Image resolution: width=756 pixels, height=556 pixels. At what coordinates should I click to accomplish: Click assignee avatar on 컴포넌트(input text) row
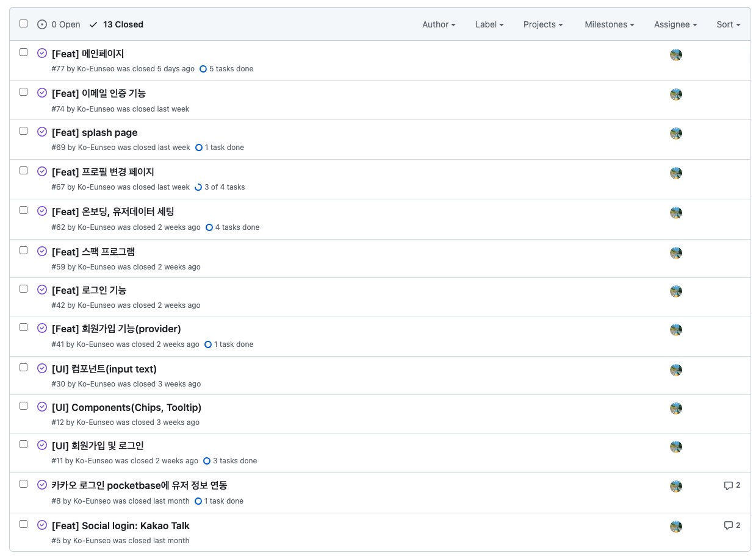click(676, 370)
